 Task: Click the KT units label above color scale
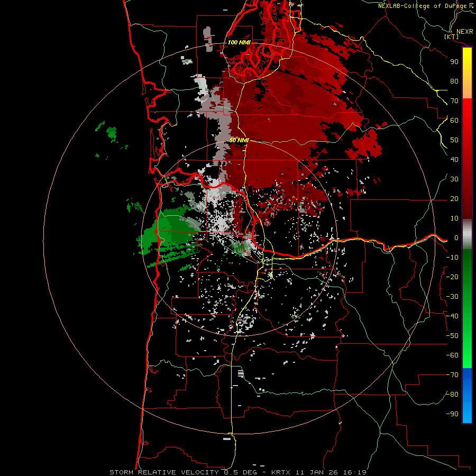(x=452, y=37)
